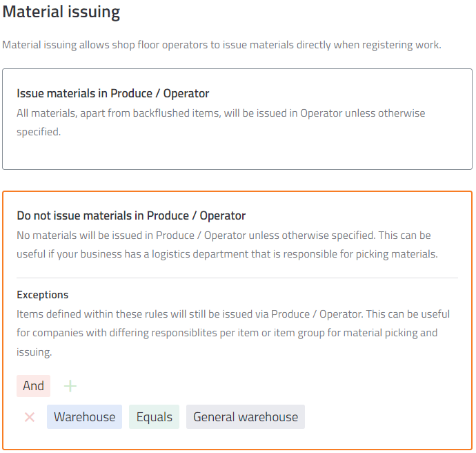Click the logistics department description paragraph
This screenshot has height=453, width=476.
click(227, 244)
